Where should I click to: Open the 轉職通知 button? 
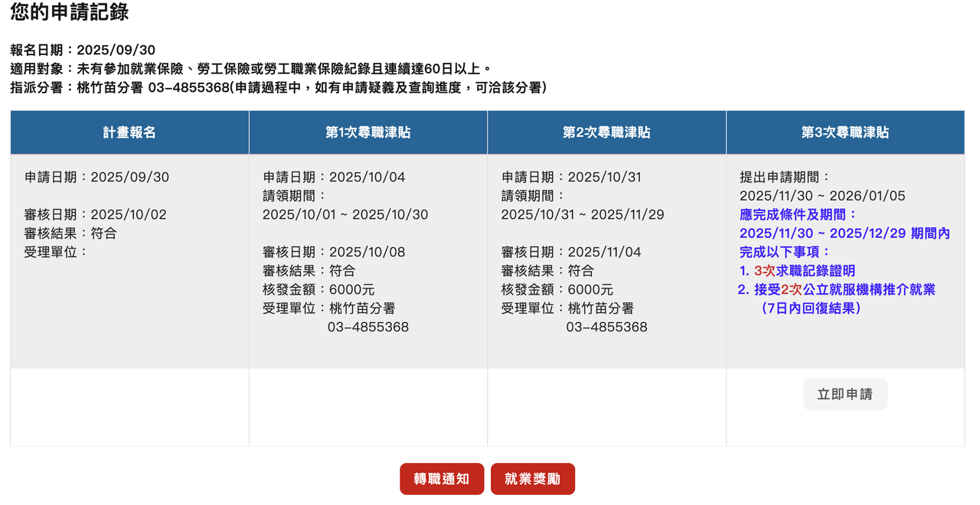(442, 479)
